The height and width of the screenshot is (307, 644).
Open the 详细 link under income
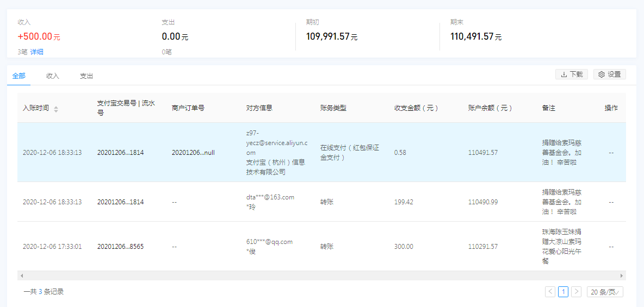pos(37,52)
